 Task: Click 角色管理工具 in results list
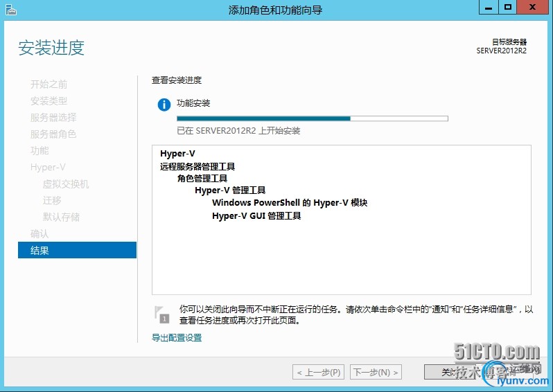click(x=202, y=179)
